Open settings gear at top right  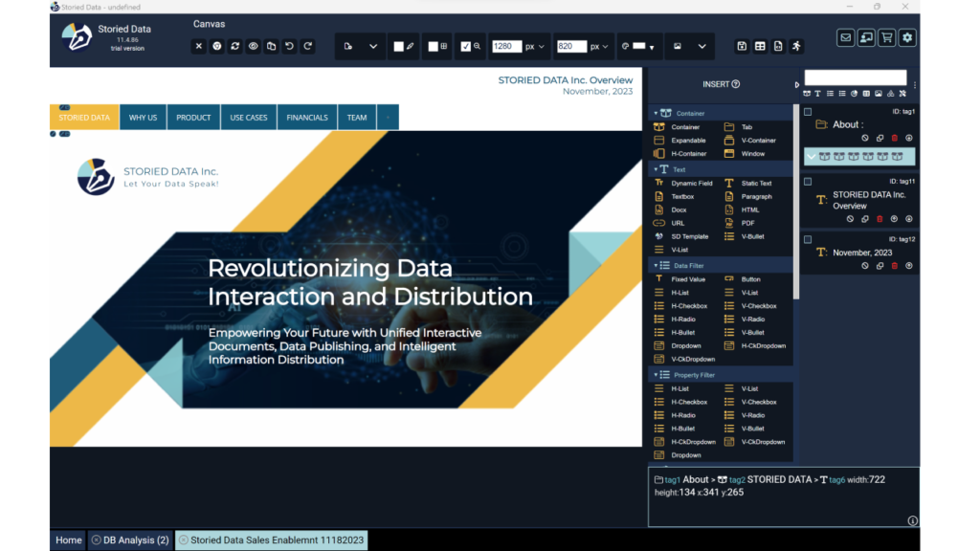tap(907, 37)
